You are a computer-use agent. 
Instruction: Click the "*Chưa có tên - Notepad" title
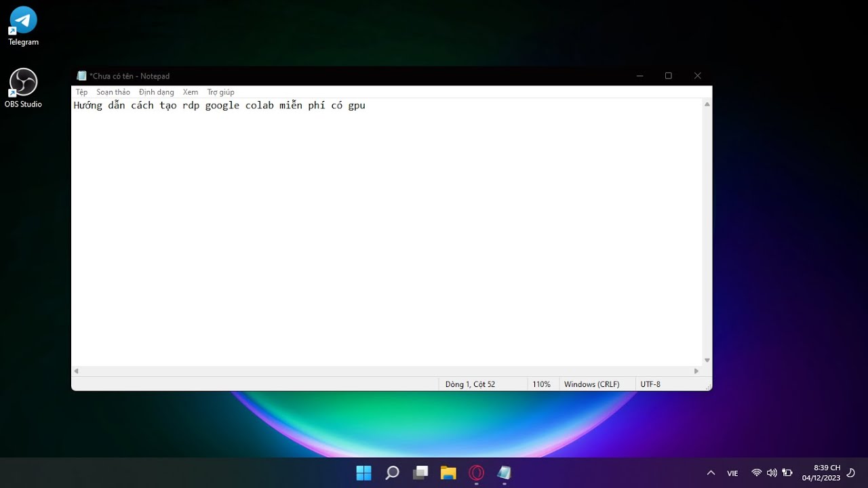coord(130,76)
